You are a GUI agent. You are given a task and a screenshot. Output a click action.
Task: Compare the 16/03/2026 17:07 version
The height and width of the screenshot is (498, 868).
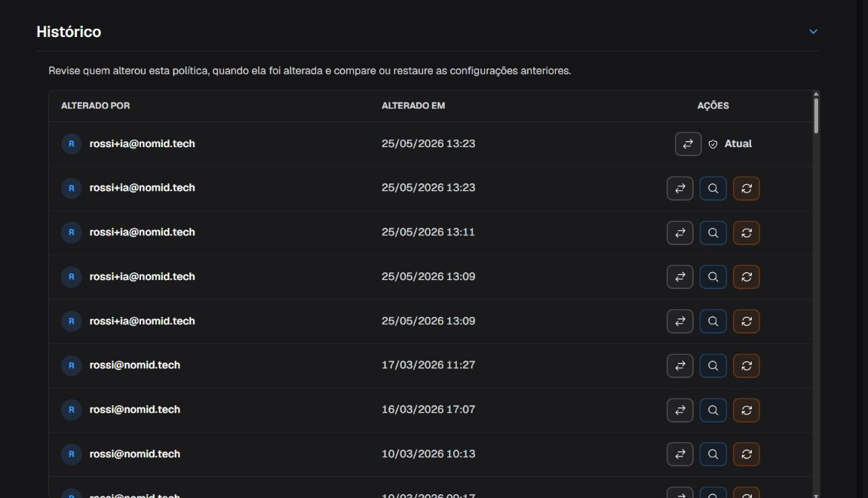coord(679,410)
